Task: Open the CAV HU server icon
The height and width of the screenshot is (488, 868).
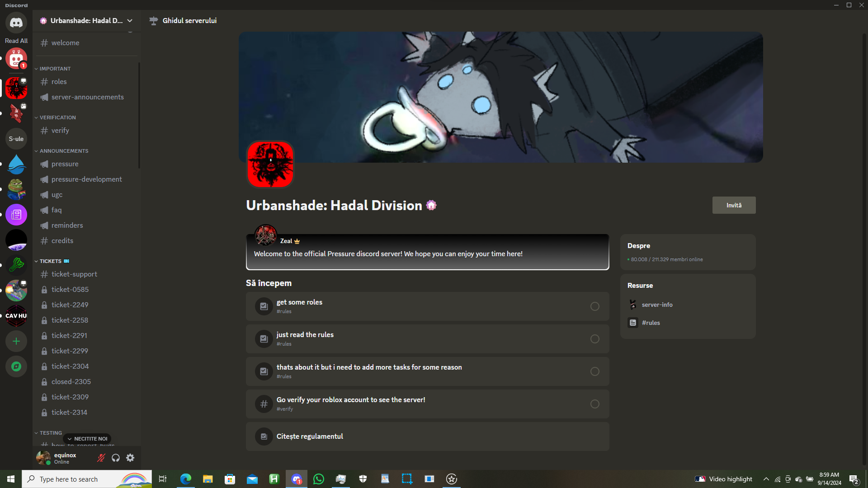Action: [x=16, y=316]
